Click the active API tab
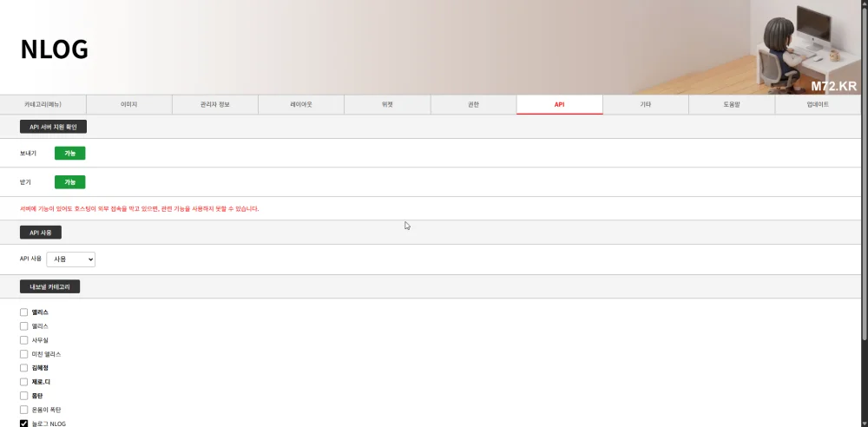 click(x=560, y=105)
